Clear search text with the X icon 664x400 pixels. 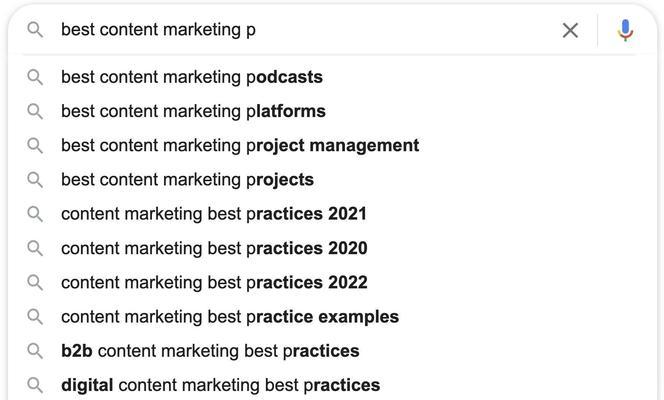570,30
